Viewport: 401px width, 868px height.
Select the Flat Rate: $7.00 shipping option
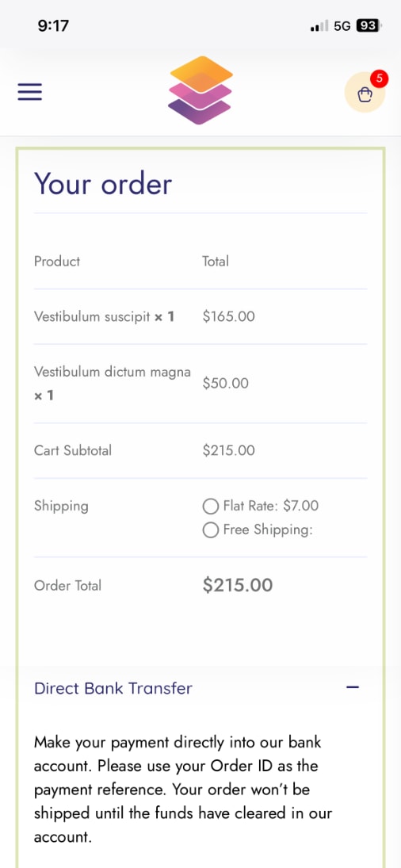click(210, 507)
